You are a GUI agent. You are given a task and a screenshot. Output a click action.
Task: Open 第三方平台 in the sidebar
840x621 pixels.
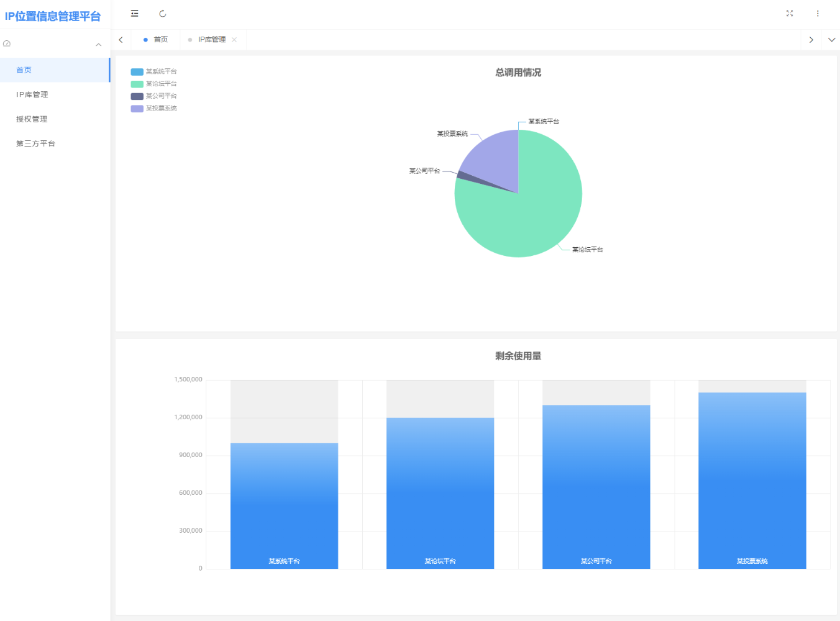pos(35,143)
